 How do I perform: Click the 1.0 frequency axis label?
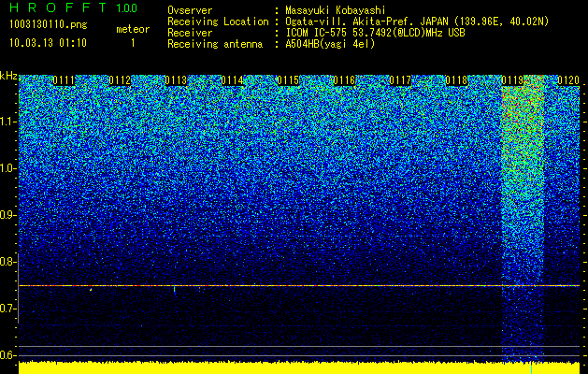click(x=7, y=168)
